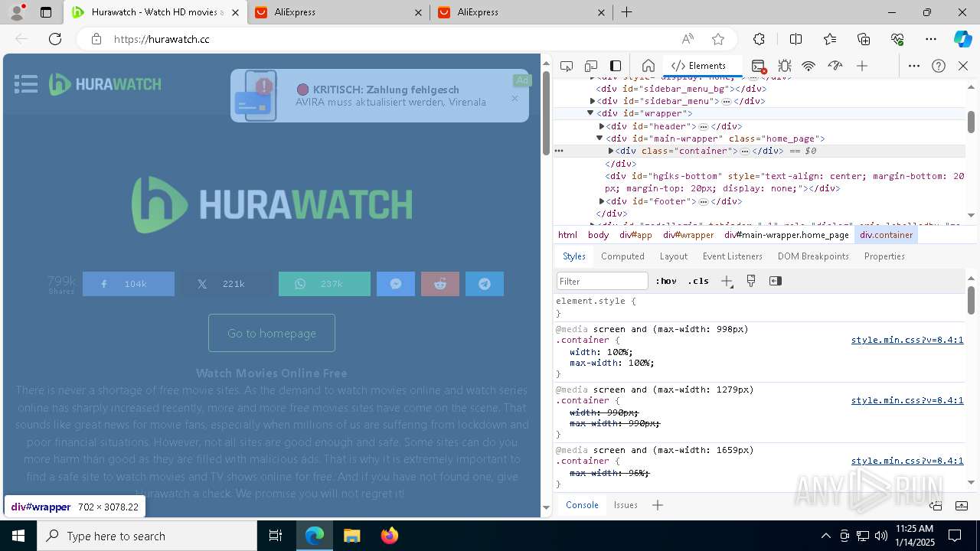The image size is (980, 551).
Task: Expand the sidebar_menu div node
Action: [593, 101]
